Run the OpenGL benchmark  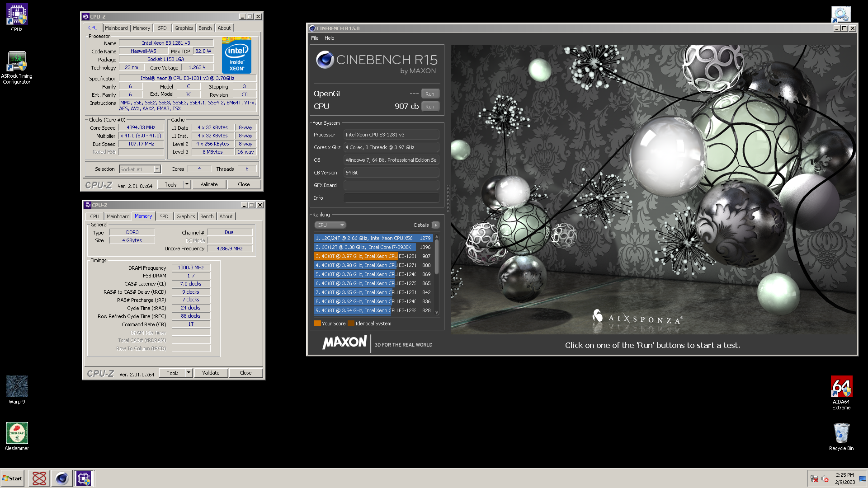430,94
